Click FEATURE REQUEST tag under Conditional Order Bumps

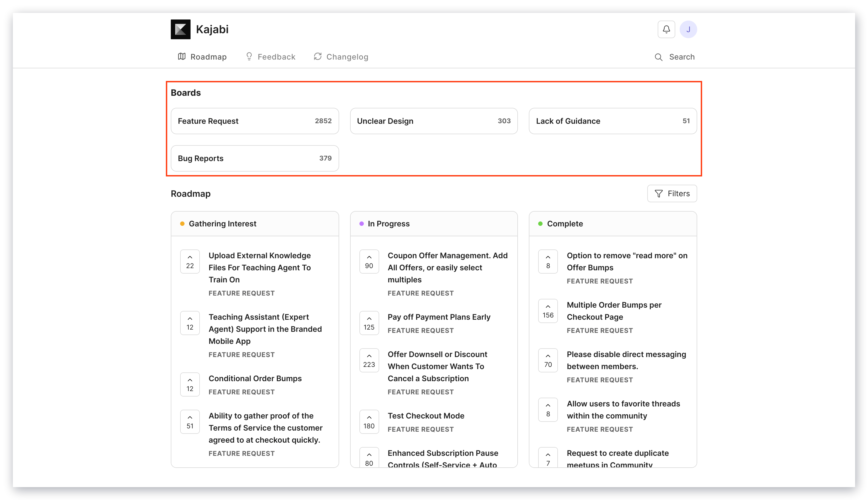point(242,392)
